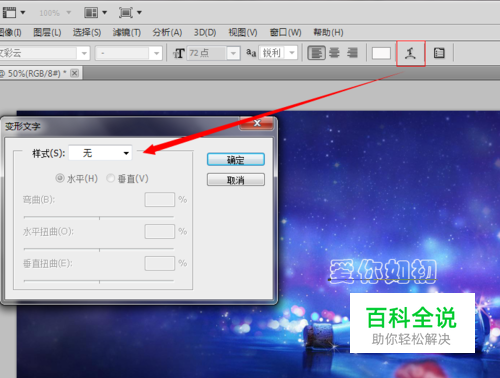
Task: Close the 变形文字 dialog
Action: click(x=257, y=123)
